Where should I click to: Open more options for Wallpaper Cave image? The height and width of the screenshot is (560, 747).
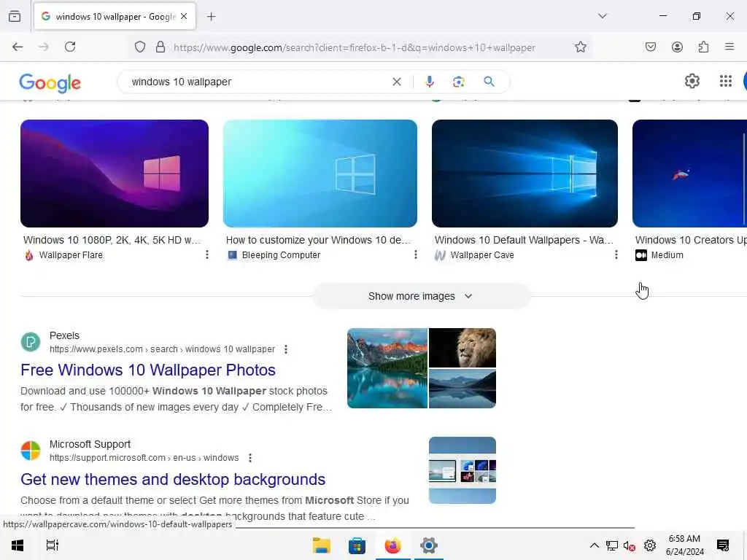(x=616, y=254)
